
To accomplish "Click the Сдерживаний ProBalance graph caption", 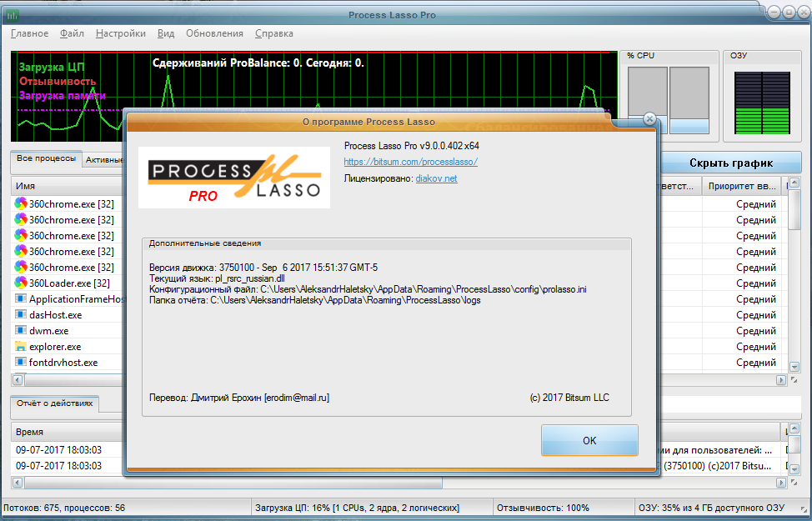I will (258, 63).
